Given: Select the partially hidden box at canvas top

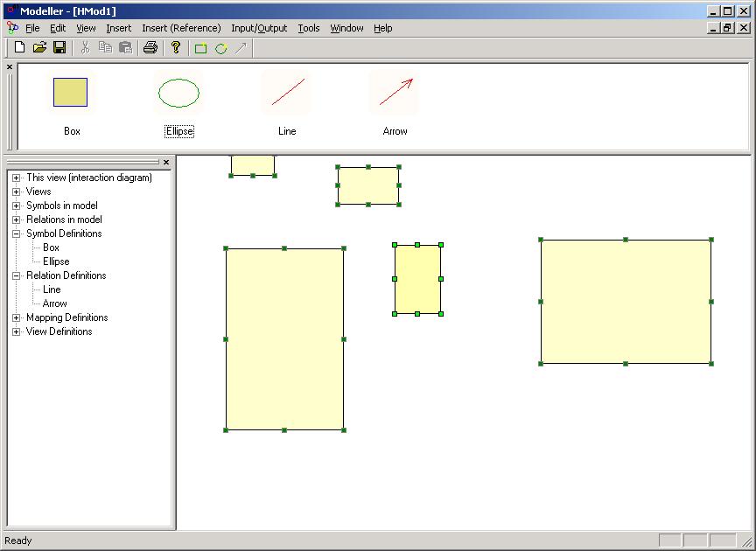Looking at the screenshot, I should (253, 165).
